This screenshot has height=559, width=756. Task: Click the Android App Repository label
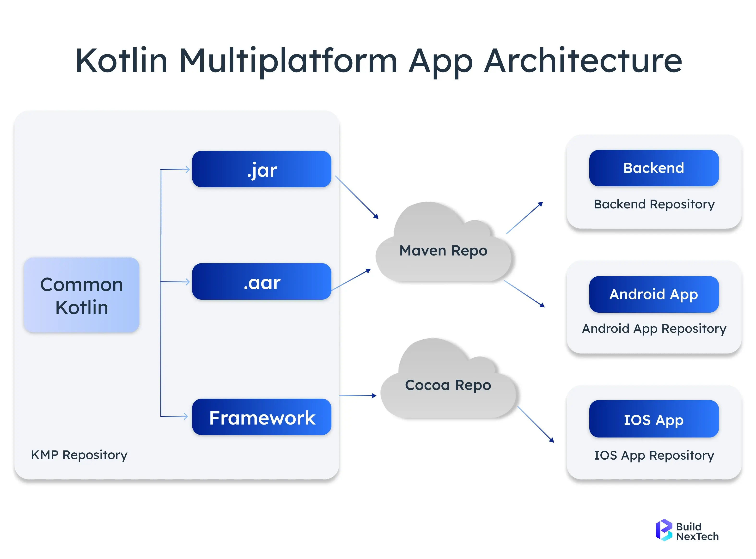[654, 328]
